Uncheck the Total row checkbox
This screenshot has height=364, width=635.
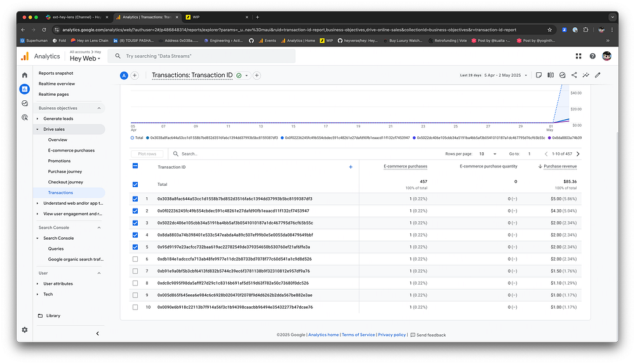(x=135, y=185)
